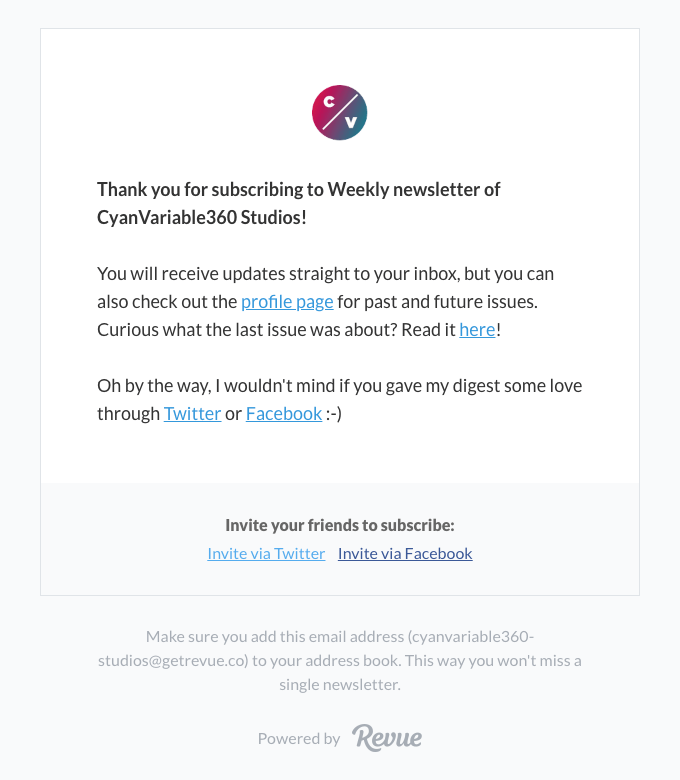Click the 'Powered by' footer text

(x=299, y=739)
